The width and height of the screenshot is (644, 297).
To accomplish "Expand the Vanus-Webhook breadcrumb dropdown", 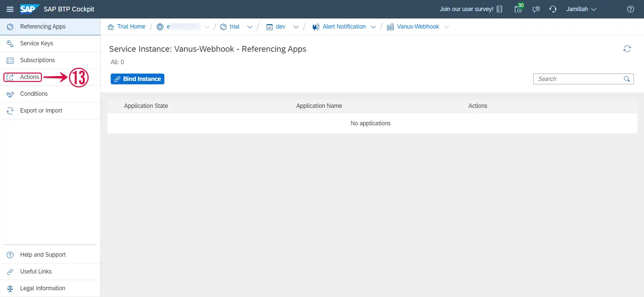I will 446,27.
